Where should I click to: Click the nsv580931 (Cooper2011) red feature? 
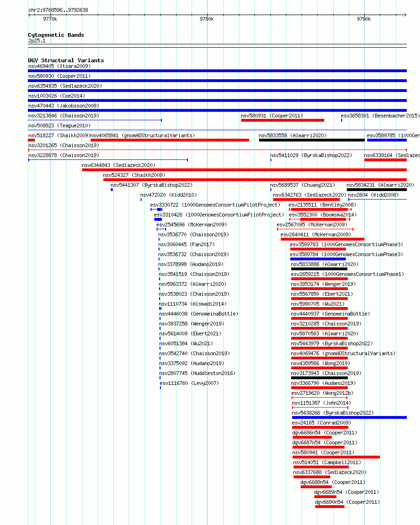click(x=282, y=120)
